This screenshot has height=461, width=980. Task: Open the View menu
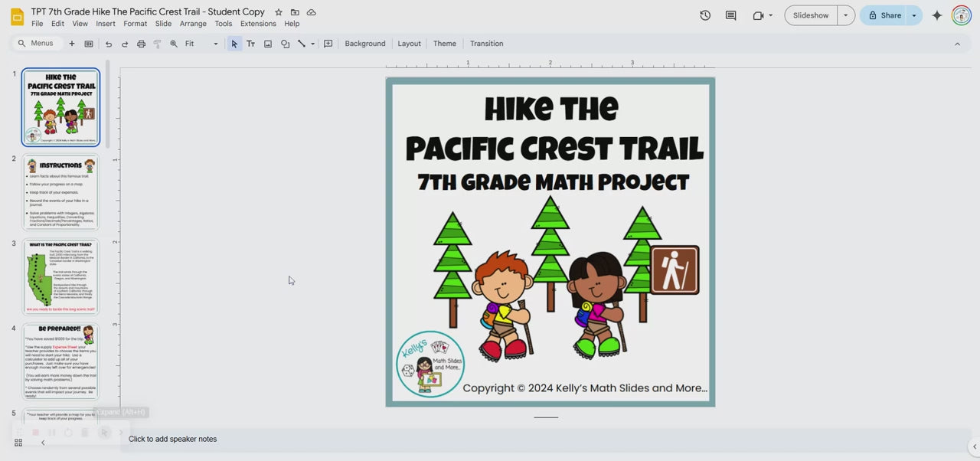click(80, 24)
